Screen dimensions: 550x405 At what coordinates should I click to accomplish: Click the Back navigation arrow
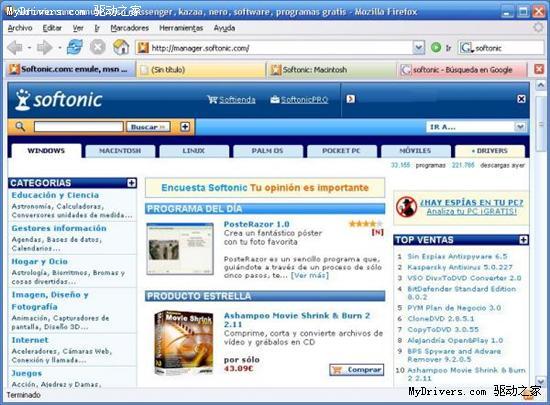click(15, 47)
